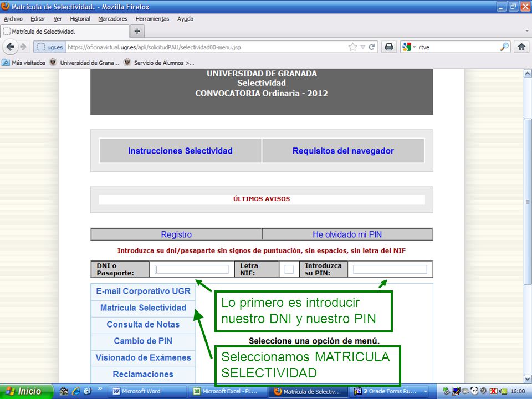Image resolution: width=532 pixels, height=399 pixels.
Task: Launch Internet Explorer from quick launch
Action: [76, 391]
